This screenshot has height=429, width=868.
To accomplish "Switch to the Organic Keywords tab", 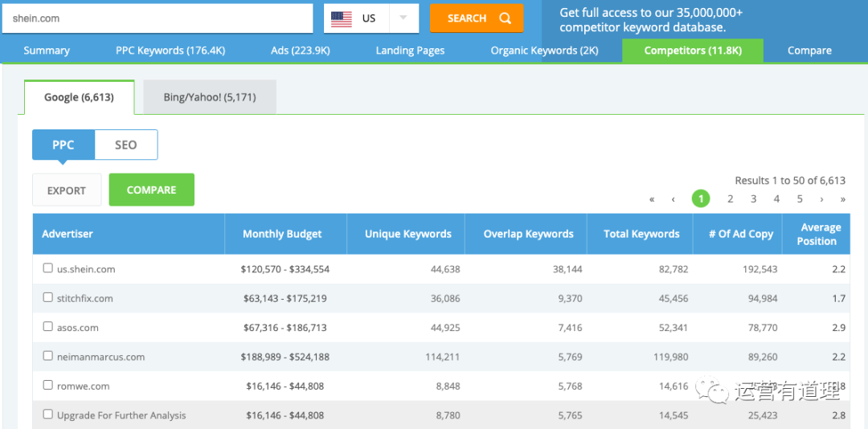I will pos(544,50).
